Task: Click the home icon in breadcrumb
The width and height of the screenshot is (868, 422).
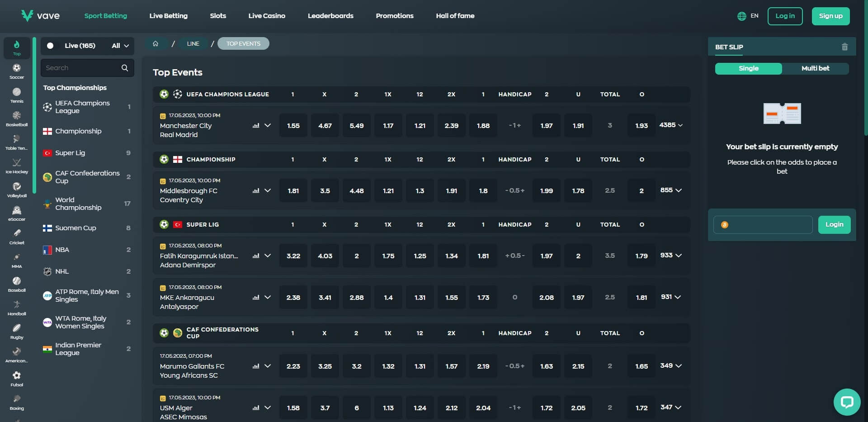Action: (156, 44)
